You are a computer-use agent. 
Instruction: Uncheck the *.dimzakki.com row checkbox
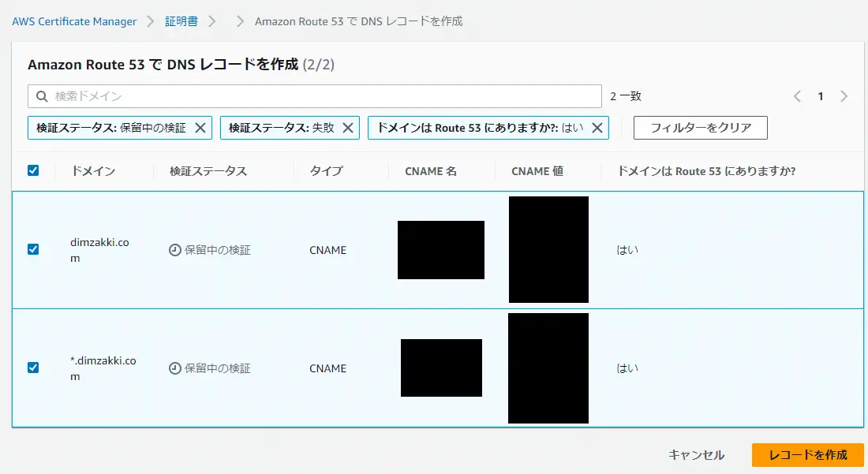click(32, 368)
